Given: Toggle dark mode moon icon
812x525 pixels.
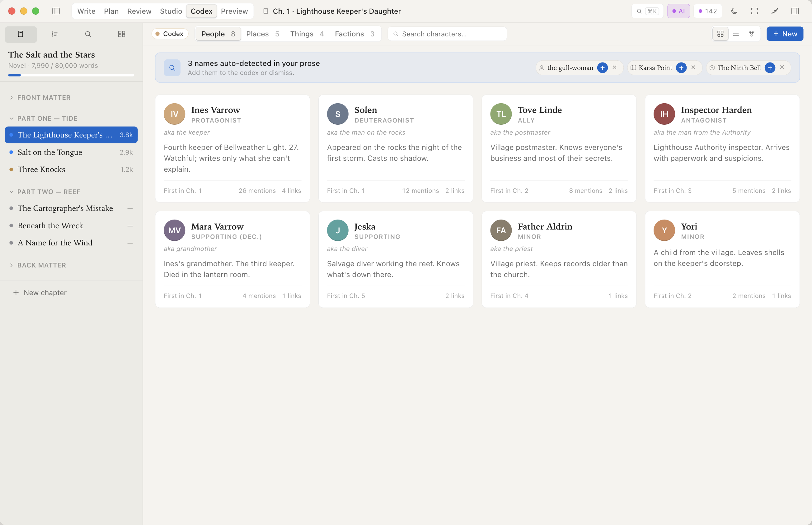Looking at the screenshot, I should pos(734,11).
